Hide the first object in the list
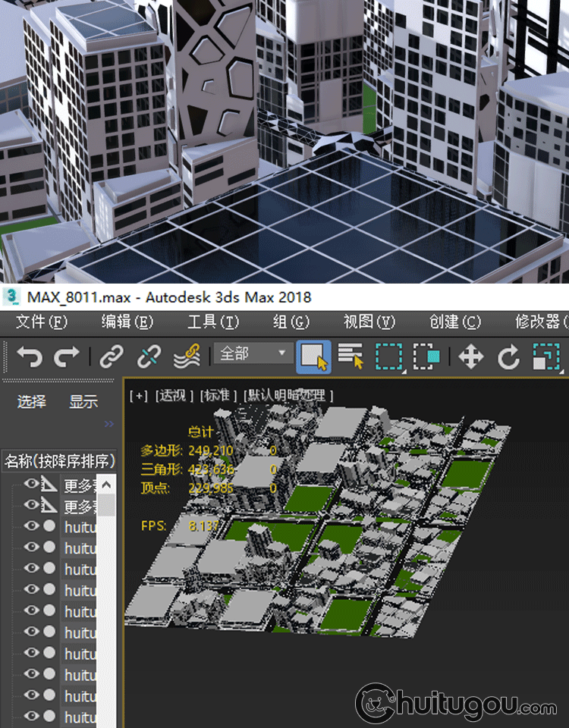The height and width of the screenshot is (728, 569). [x=31, y=485]
